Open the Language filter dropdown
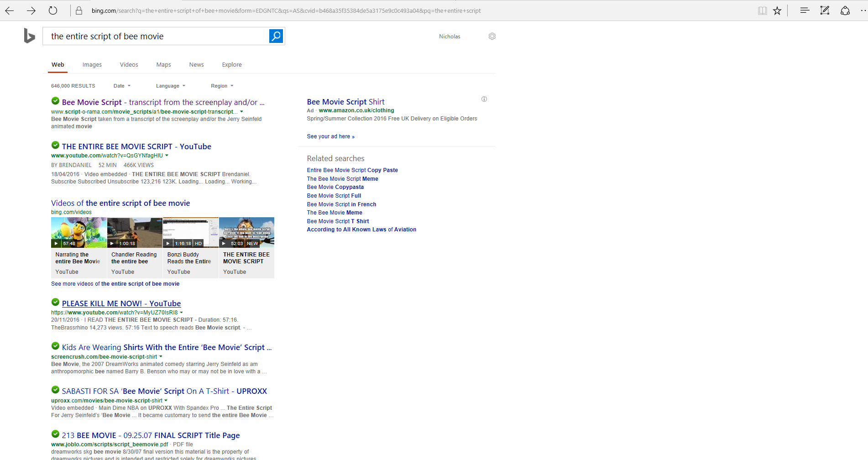 click(x=171, y=86)
